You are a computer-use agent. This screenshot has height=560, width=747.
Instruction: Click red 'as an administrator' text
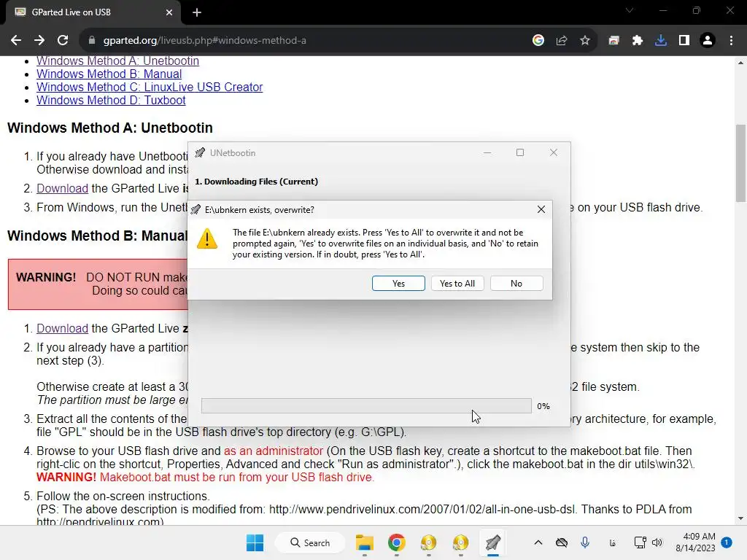tap(274, 451)
